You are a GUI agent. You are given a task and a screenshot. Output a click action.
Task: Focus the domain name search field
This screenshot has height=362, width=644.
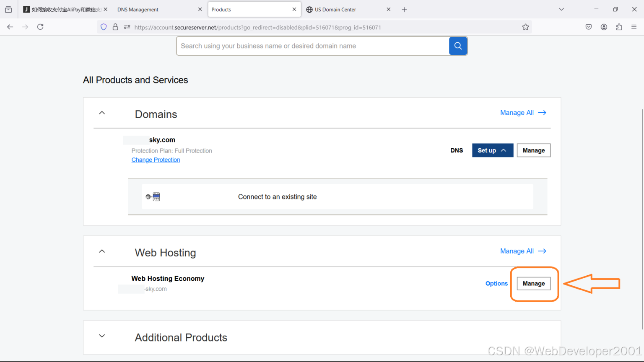point(312,46)
